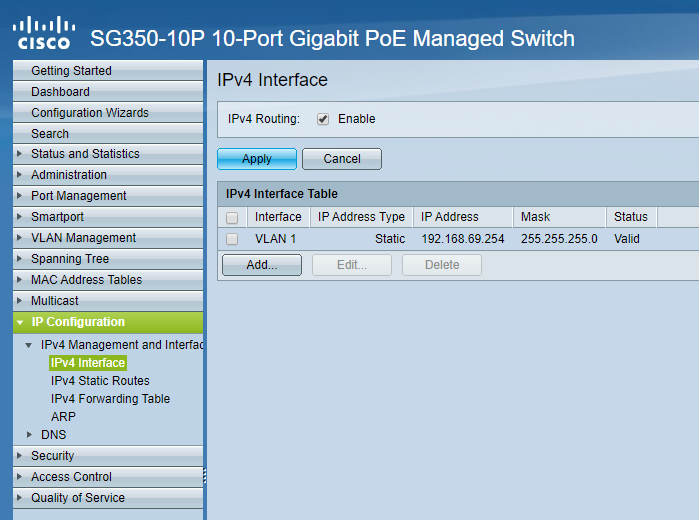Expand the Access Control arrow

click(x=19, y=476)
